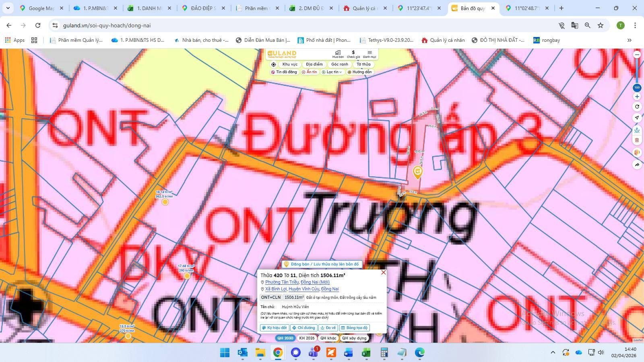
Task: Switch to the KH 2026 plan layer
Action: coord(307,338)
